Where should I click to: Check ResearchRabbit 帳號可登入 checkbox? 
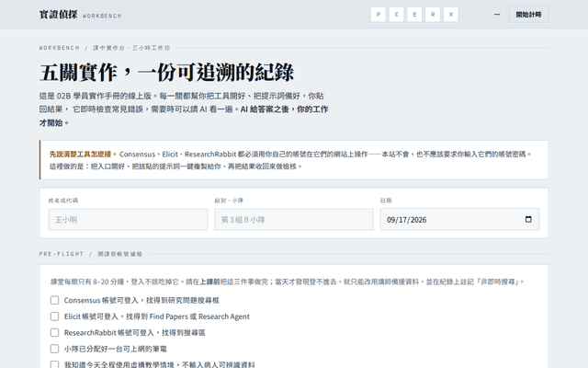pyautogui.click(x=55, y=333)
